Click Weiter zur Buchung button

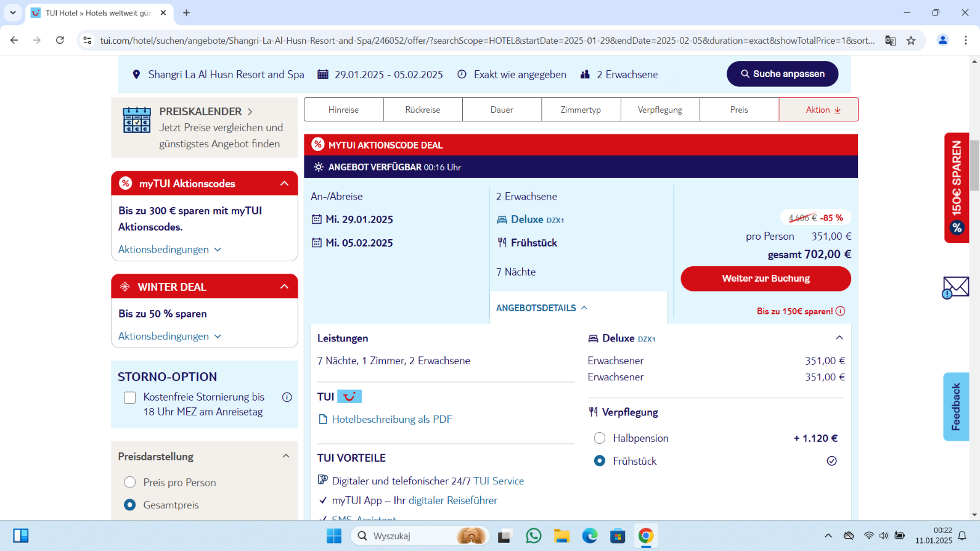click(766, 279)
